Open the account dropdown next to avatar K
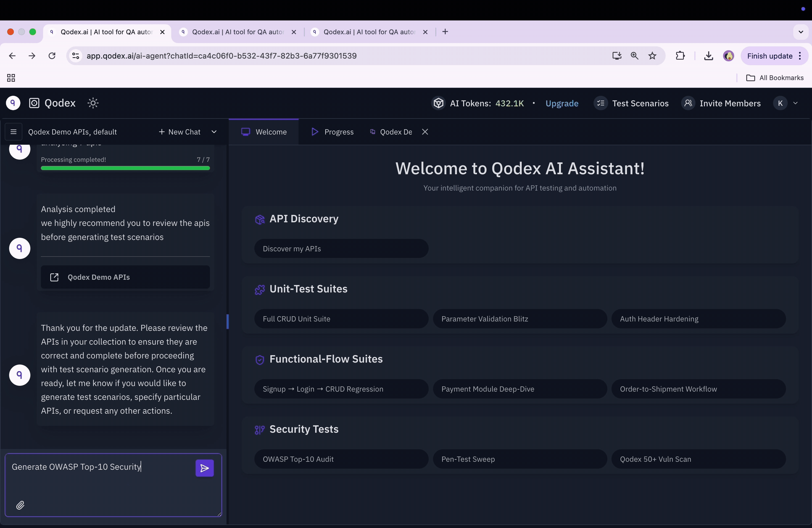This screenshot has width=812, height=528. click(796, 103)
